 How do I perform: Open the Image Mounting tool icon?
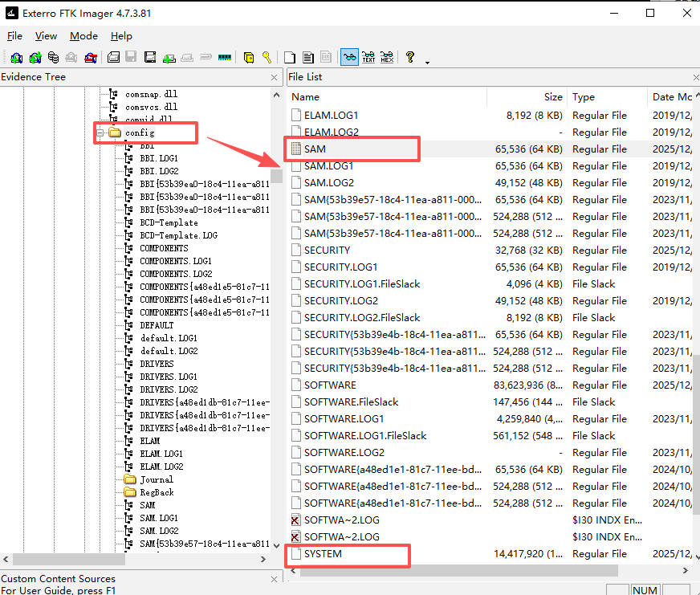[x=53, y=57]
